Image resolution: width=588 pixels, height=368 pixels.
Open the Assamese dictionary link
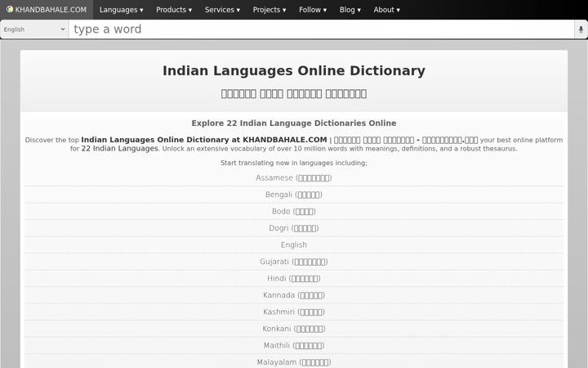pyautogui.click(x=294, y=177)
